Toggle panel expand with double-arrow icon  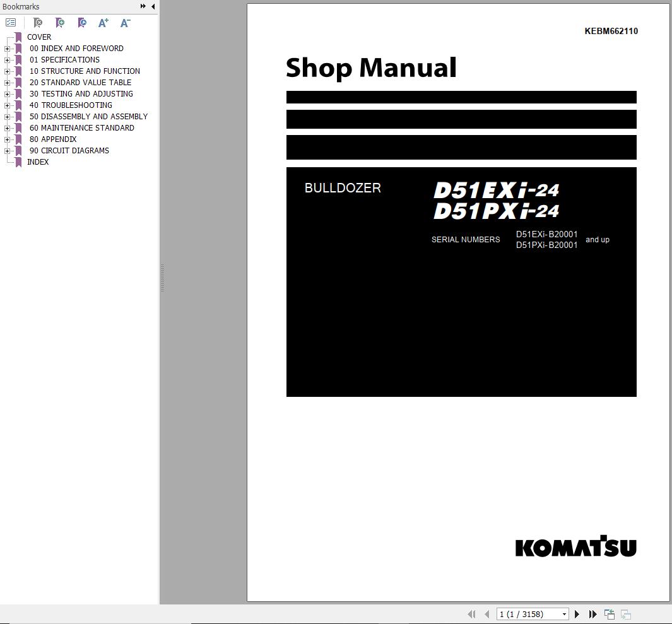click(x=143, y=6)
